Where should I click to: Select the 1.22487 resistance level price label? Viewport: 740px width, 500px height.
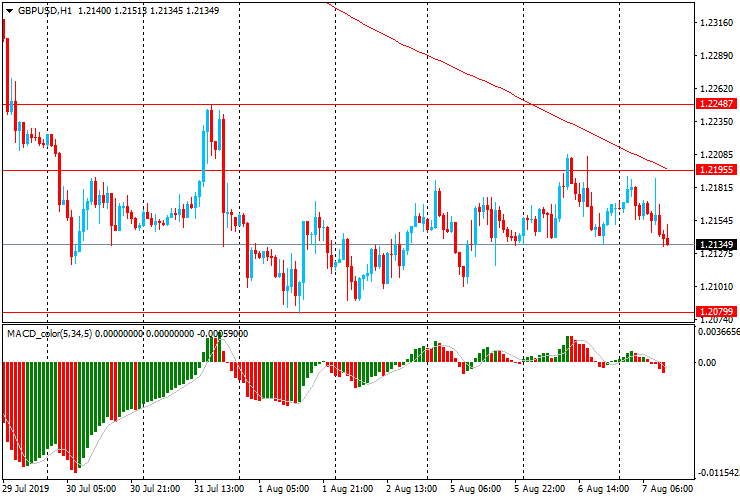click(716, 104)
